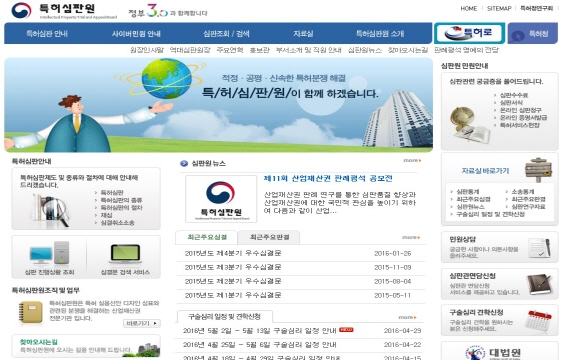Click more next to 심판원뉴스 heading
This screenshot has width=567, height=360.
click(x=412, y=160)
